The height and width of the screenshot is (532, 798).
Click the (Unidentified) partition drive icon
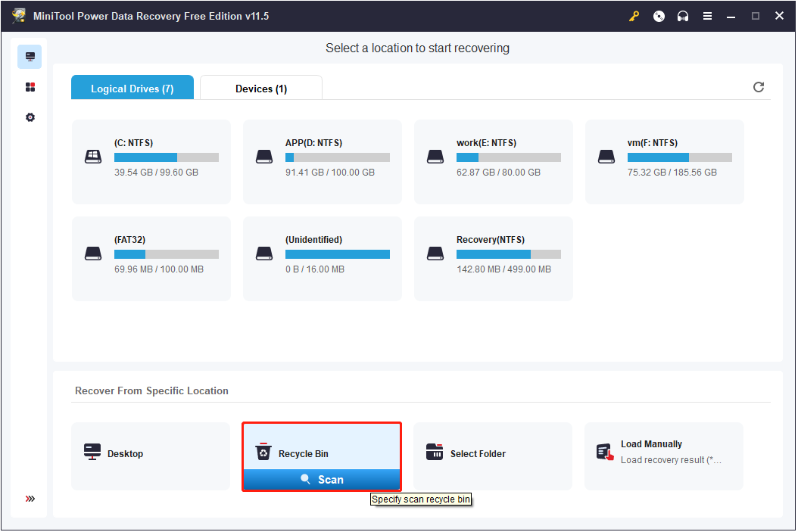[x=264, y=254]
